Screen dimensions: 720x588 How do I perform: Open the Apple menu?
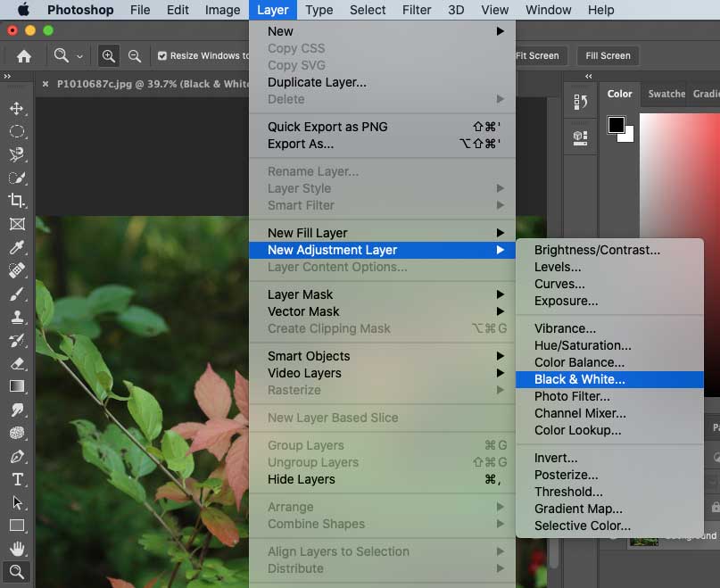[x=23, y=10]
